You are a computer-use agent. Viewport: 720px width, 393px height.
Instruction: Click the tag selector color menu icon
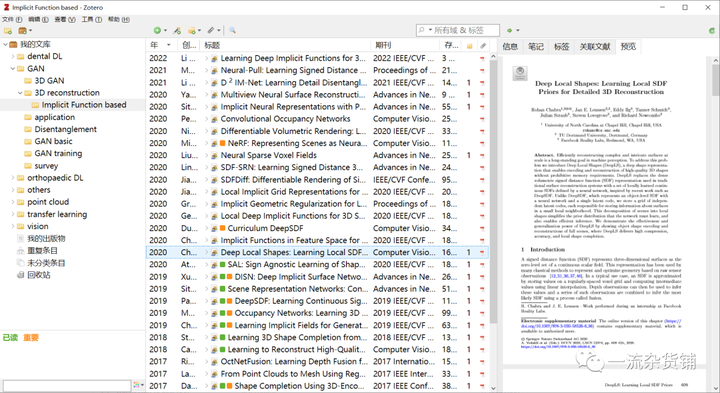[x=138, y=385]
